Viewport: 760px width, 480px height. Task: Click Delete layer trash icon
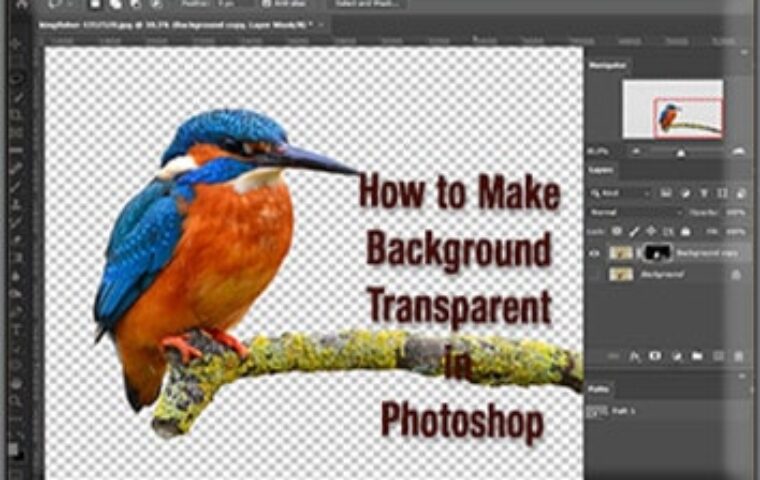coord(739,356)
